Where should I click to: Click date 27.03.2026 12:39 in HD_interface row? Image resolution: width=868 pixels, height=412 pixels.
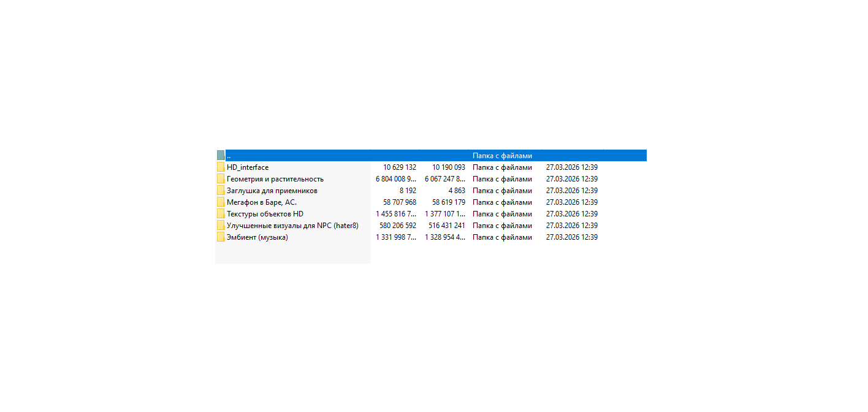click(572, 167)
